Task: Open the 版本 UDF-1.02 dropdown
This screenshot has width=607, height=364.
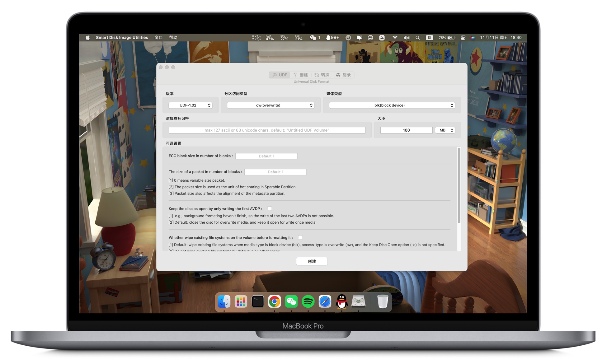Action: (191, 105)
